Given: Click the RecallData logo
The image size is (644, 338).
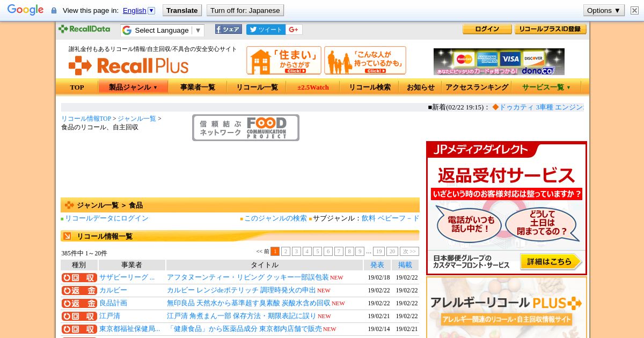Looking at the screenshot, I should point(84,29).
